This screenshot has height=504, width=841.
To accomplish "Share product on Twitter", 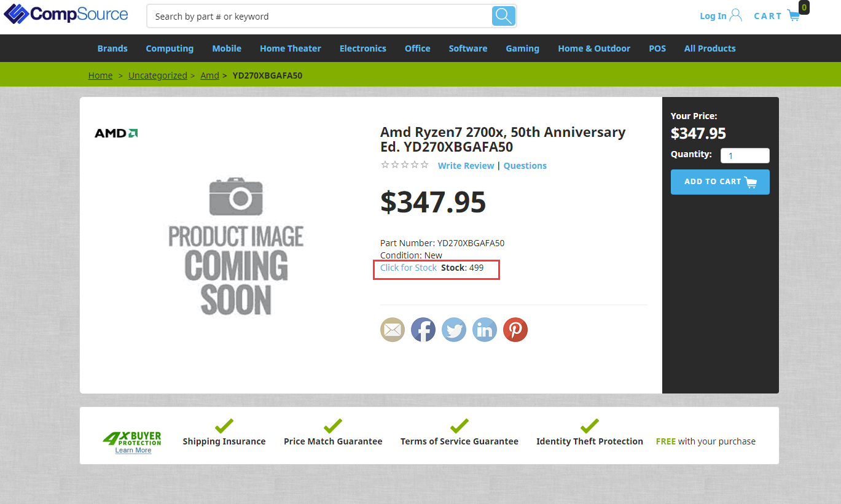I will 454,330.
